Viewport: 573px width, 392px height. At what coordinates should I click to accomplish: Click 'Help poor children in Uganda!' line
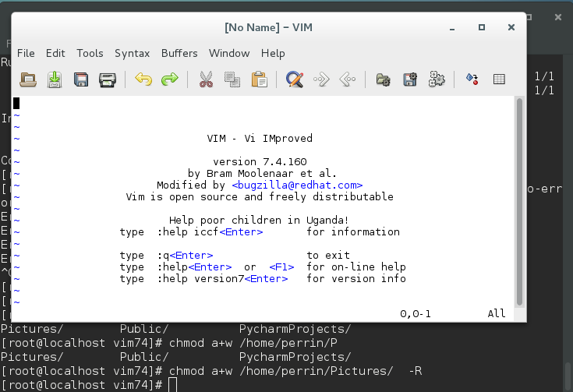point(259,221)
